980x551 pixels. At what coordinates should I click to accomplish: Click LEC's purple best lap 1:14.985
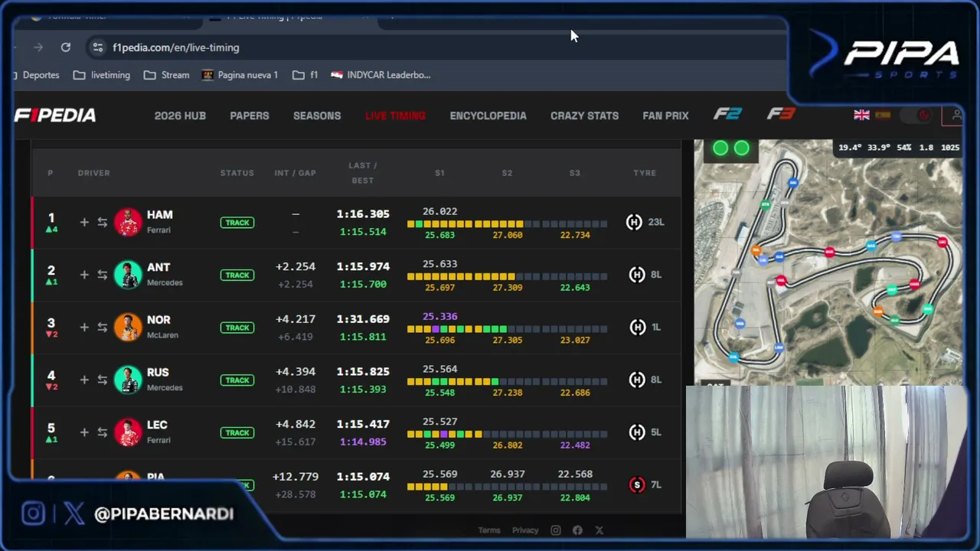click(363, 442)
